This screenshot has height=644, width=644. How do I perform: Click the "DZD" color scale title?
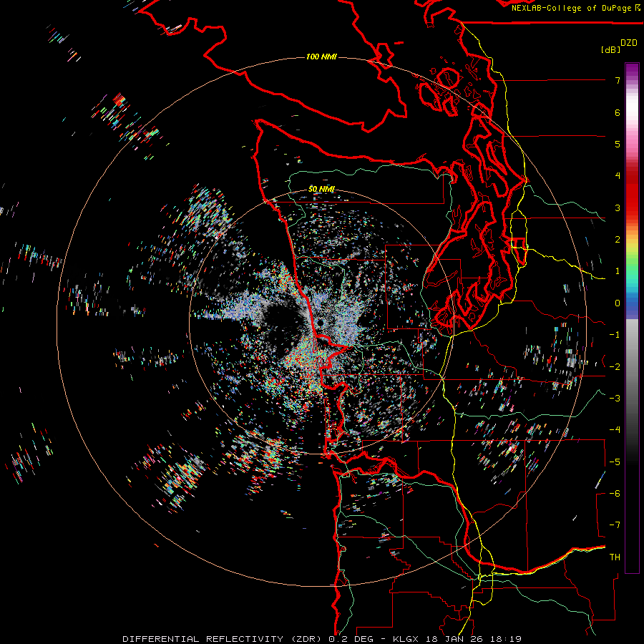click(629, 43)
